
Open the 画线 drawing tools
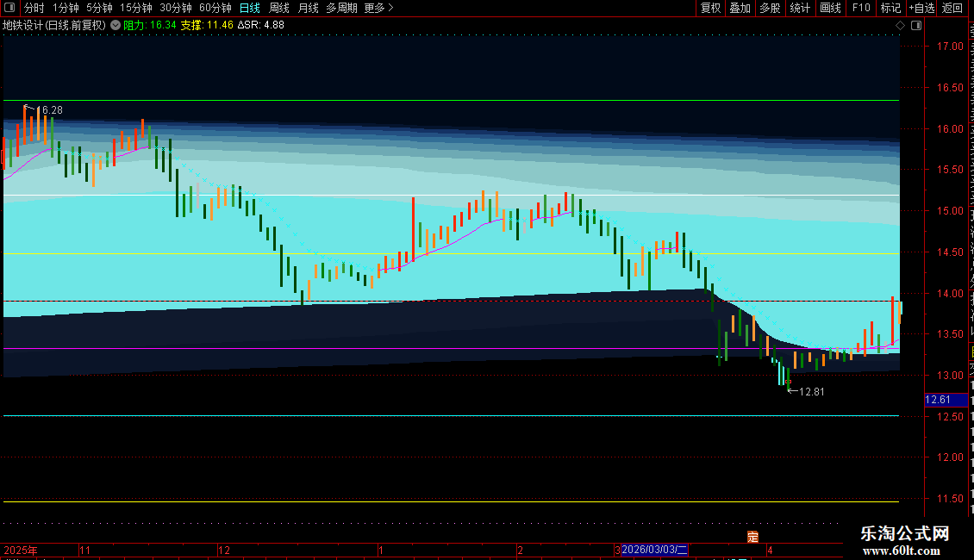(x=830, y=8)
